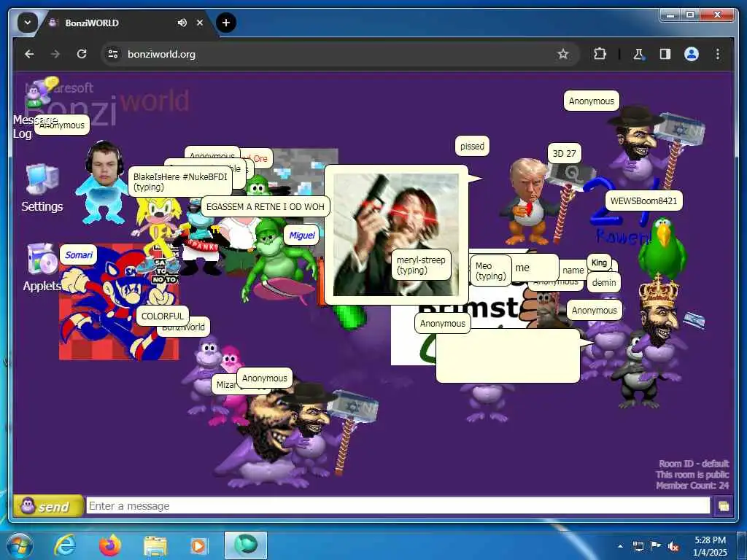Launch Internet Explorer from taskbar
This screenshot has height=560, width=747.
click(x=65, y=545)
